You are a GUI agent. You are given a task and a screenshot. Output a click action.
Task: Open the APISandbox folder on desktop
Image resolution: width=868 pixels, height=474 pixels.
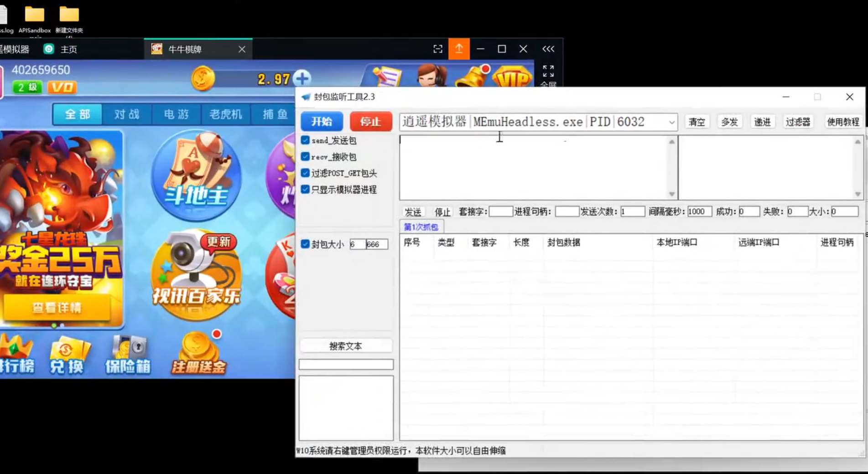[x=34, y=20]
